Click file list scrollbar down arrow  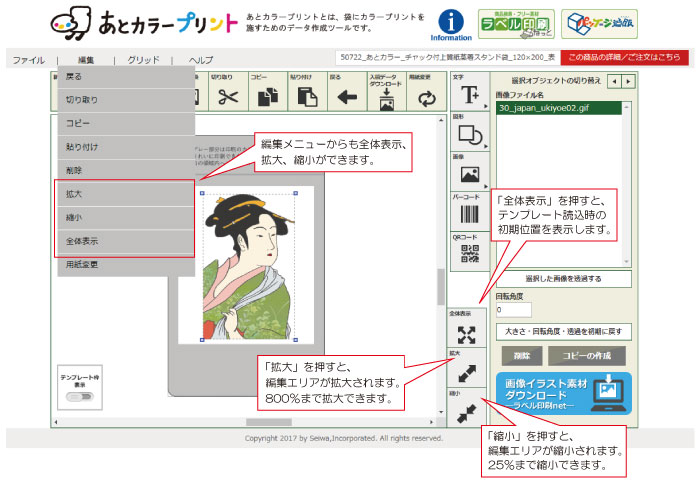626,262
